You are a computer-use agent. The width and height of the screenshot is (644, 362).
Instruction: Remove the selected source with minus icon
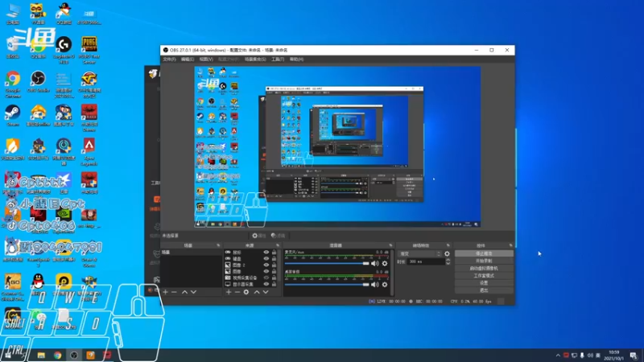tap(237, 292)
